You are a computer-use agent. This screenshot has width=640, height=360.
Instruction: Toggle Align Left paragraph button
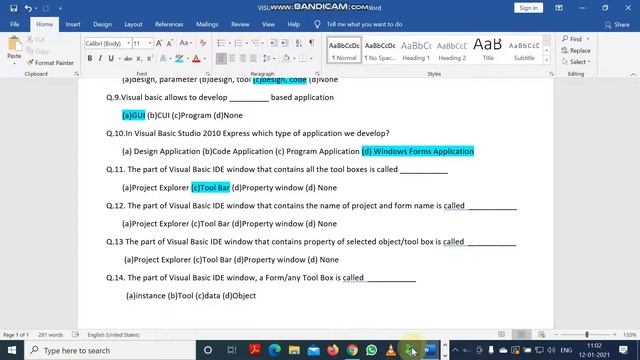click(221, 59)
